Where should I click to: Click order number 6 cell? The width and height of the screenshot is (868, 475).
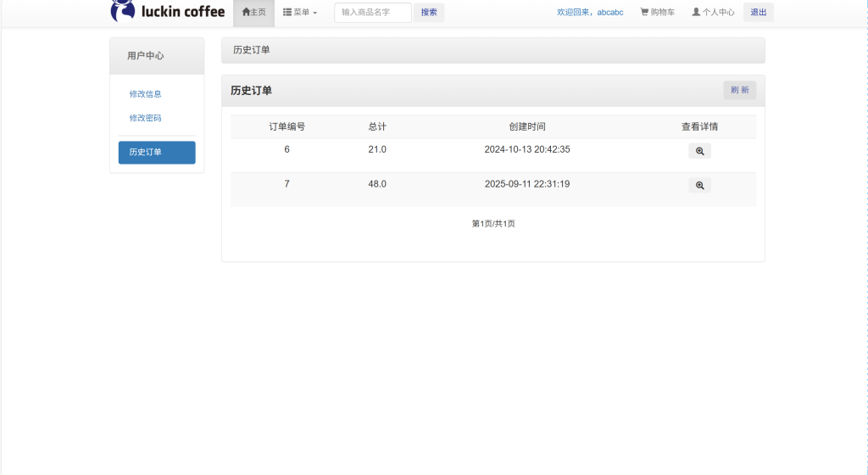click(x=287, y=149)
